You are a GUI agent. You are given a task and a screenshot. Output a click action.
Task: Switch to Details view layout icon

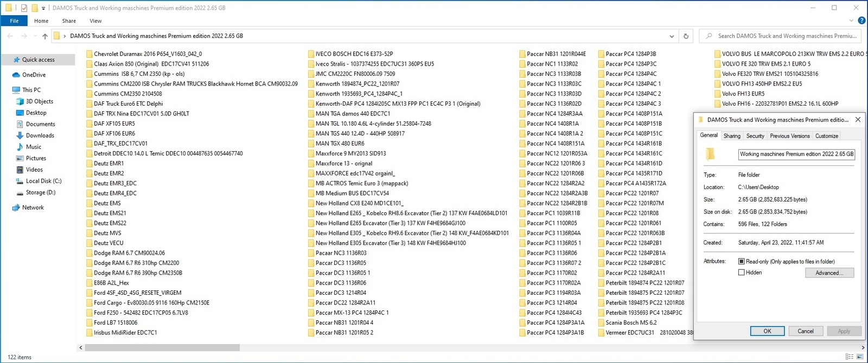click(849, 356)
